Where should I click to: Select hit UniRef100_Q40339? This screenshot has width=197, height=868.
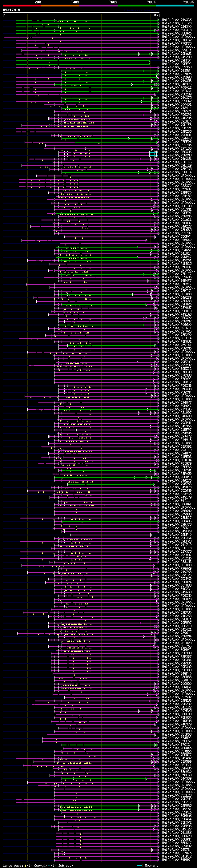click(x=176, y=779)
